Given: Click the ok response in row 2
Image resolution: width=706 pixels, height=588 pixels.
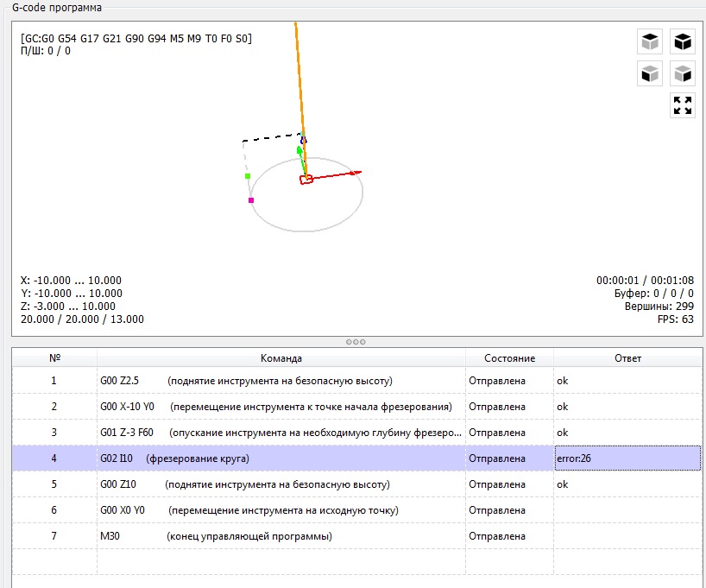Looking at the screenshot, I should [x=627, y=407].
